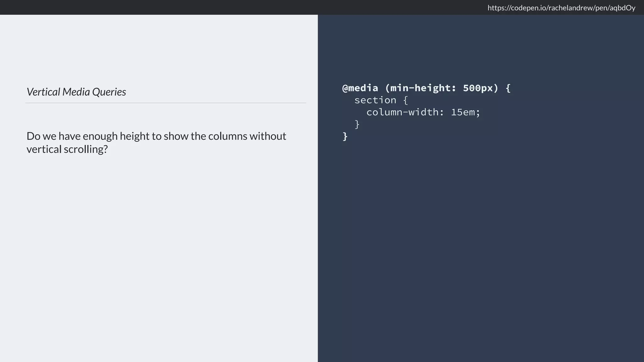This screenshot has height=362, width=644.
Task: Click the Vertical Media Queries heading
Action: 76,92
